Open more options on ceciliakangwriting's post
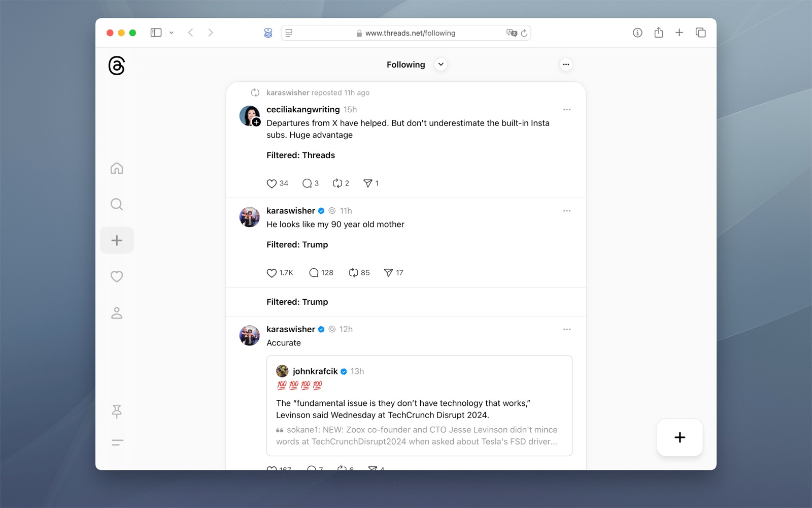The image size is (812, 508). coord(567,110)
